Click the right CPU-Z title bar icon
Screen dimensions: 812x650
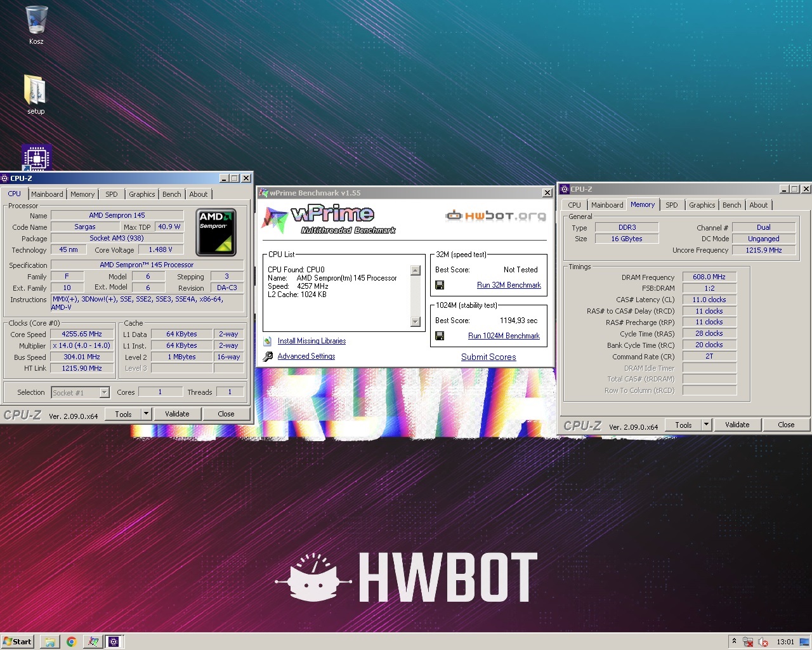pos(565,189)
